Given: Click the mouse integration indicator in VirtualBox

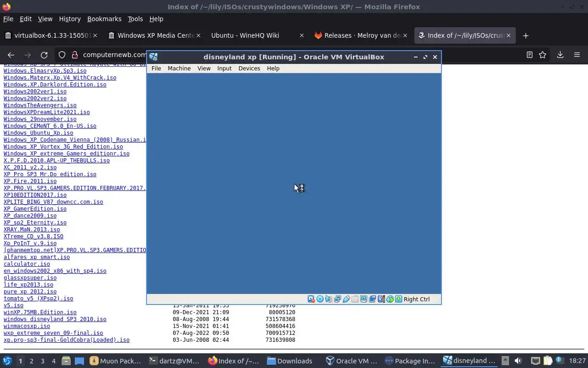Looking at the screenshot, I should click(390, 299).
